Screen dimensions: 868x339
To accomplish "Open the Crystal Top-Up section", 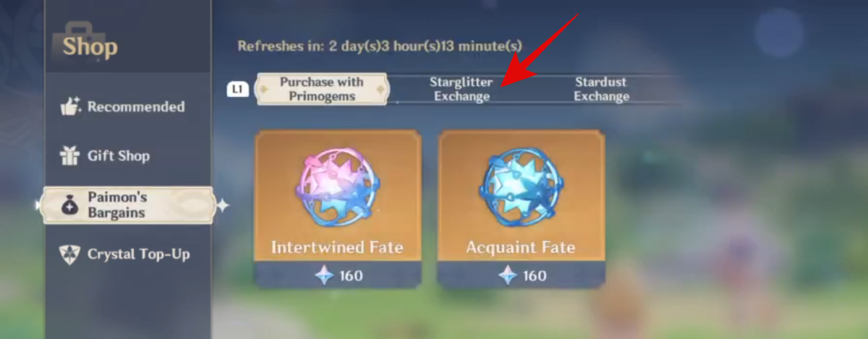I will tap(123, 254).
